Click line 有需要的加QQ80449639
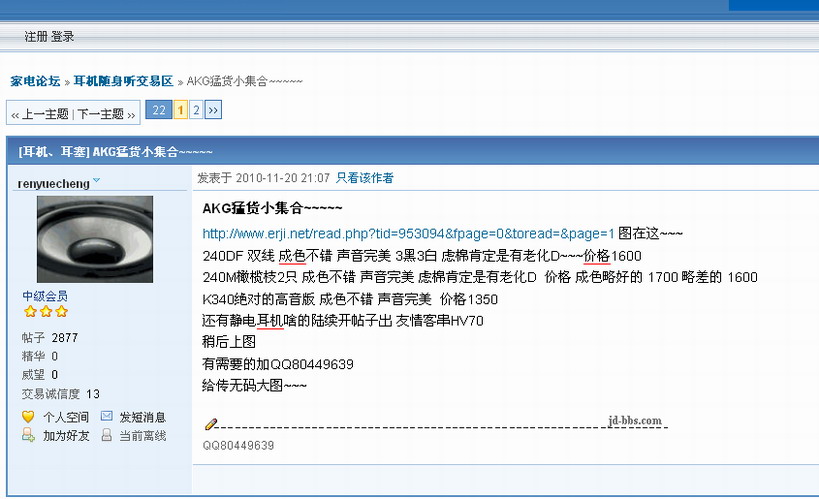 click(x=278, y=364)
